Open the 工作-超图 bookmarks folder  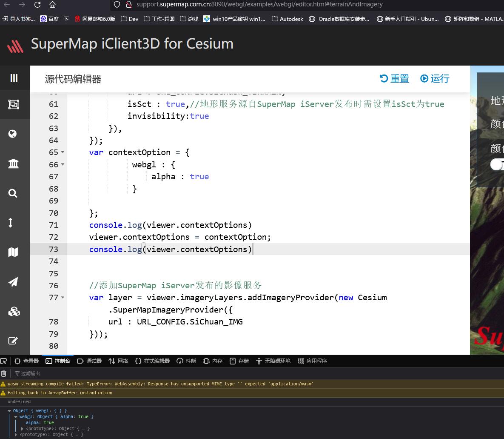(x=159, y=19)
